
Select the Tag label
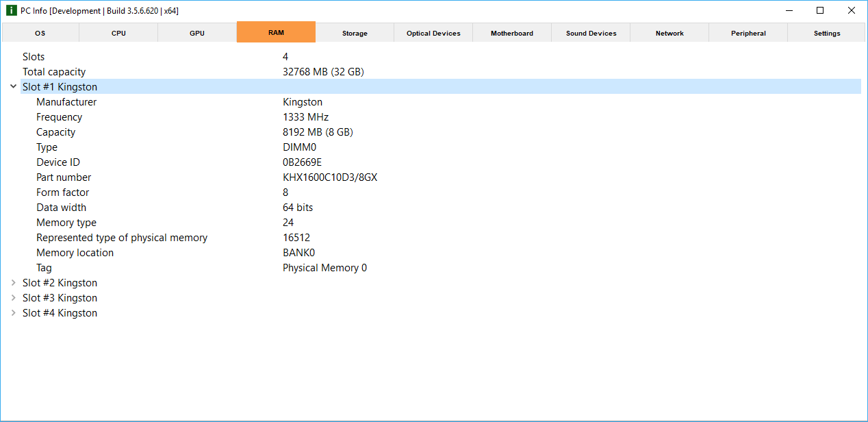44,268
